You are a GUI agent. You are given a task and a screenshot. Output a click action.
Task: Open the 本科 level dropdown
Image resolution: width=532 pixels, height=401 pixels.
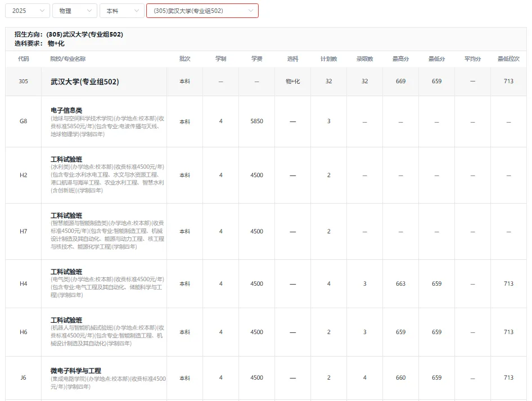pyautogui.click(x=122, y=11)
